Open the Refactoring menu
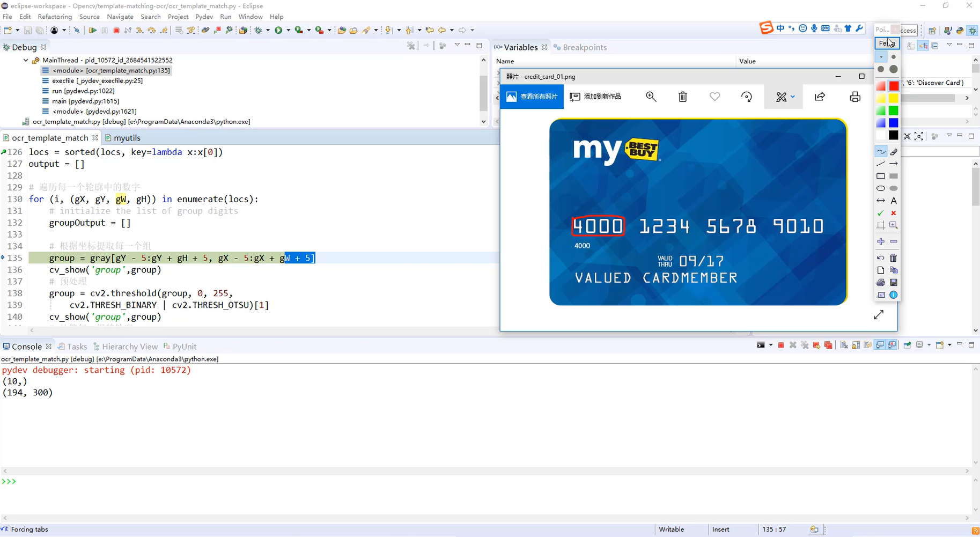This screenshot has width=980, height=537. [x=55, y=17]
